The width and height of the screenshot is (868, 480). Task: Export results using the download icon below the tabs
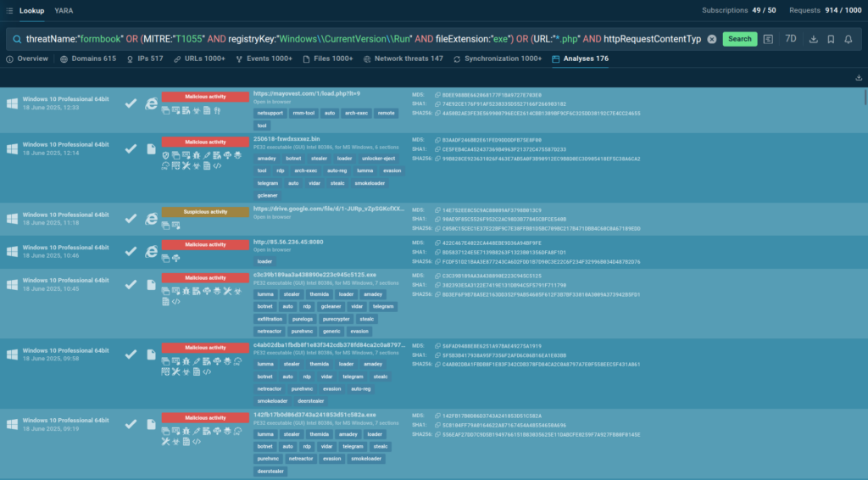point(860,78)
